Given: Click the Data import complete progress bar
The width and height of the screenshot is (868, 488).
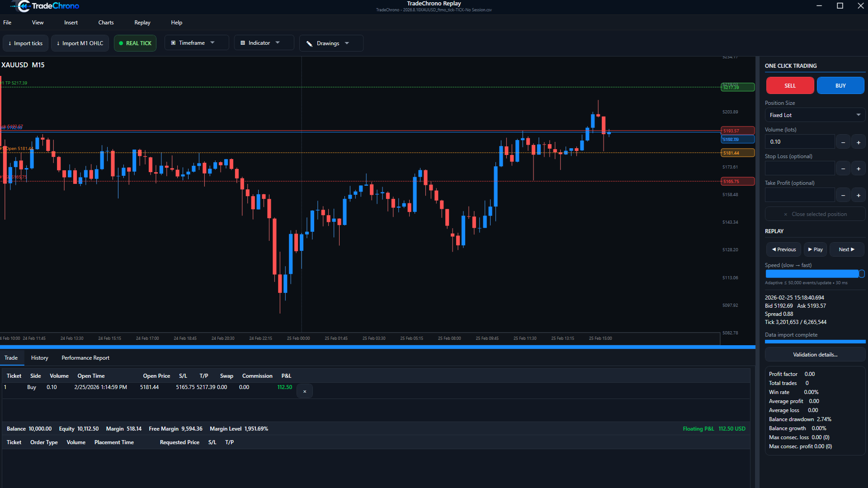Looking at the screenshot, I should coord(815,342).
